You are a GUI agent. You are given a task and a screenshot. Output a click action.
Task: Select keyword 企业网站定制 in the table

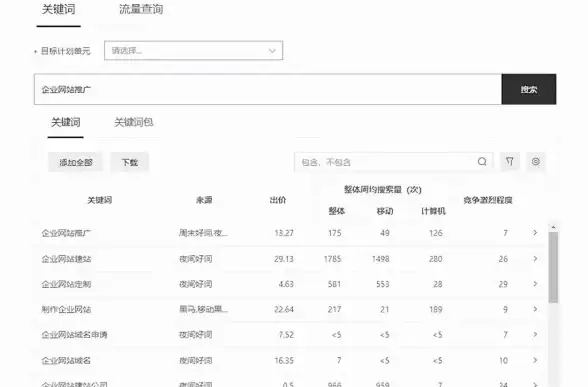(x=66, y=284)
